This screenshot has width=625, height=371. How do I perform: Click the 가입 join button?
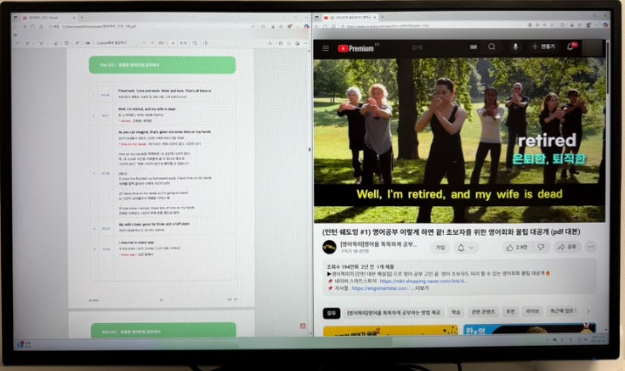click(440, 247)
